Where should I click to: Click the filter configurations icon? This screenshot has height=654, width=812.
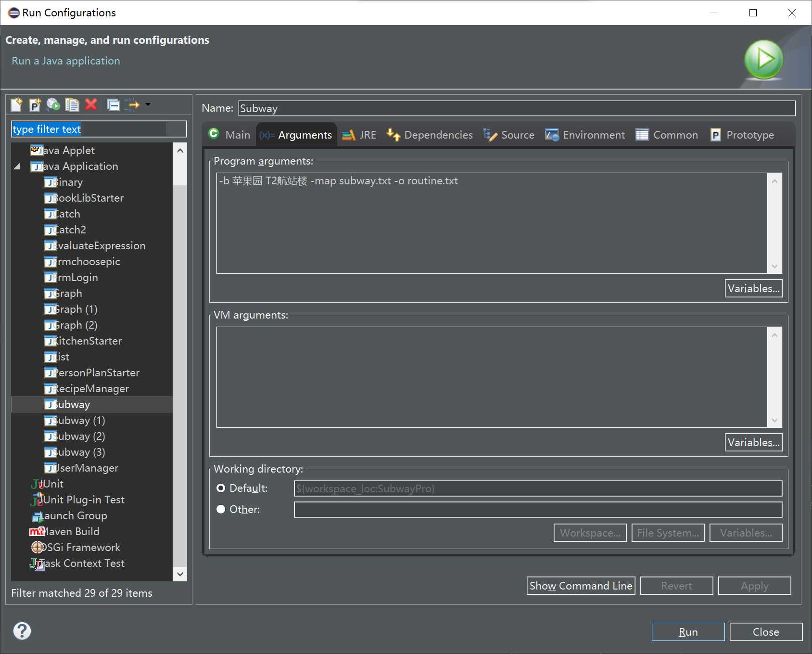[132, 104]
